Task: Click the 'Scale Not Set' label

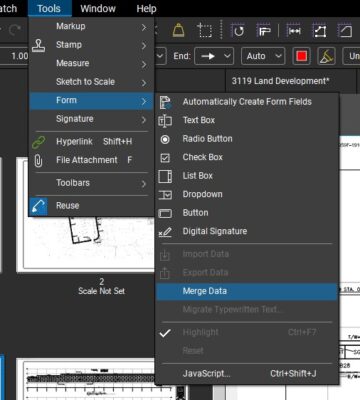Action: pos(102,291)
